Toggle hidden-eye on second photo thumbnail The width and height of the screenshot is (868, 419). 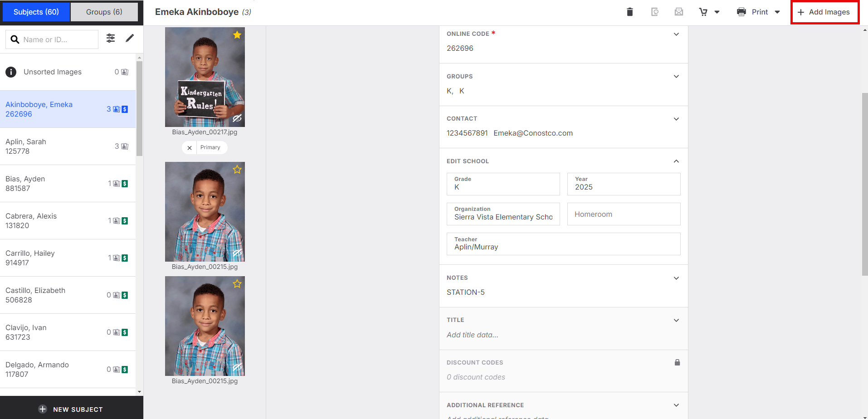(x=237, y=253)
